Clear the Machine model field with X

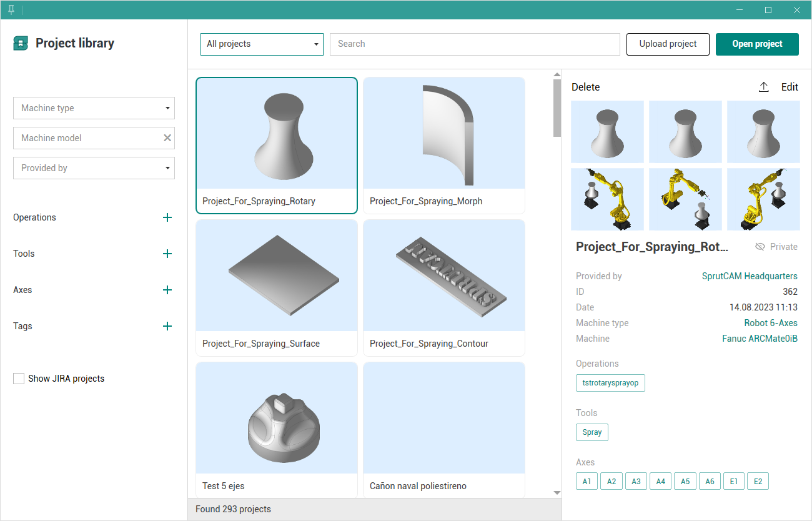[167, 138]
